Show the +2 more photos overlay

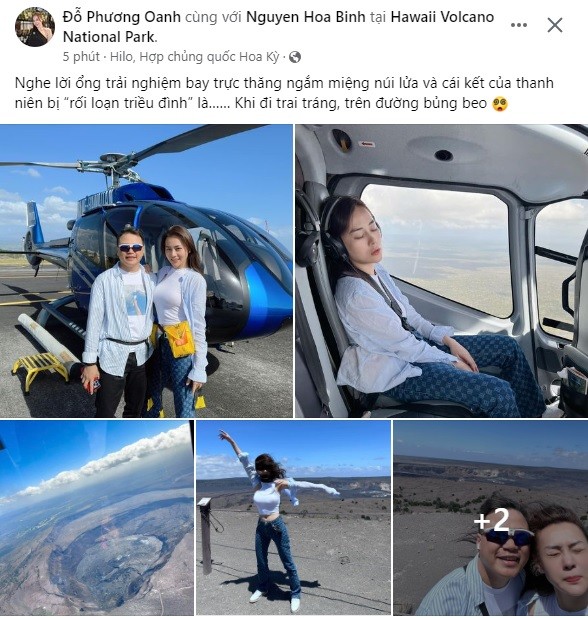(491, 520)
